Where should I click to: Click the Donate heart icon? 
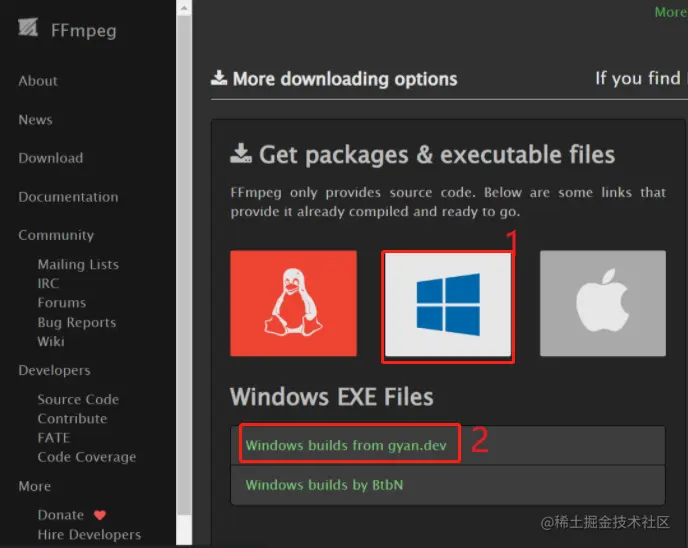[100, 515]
